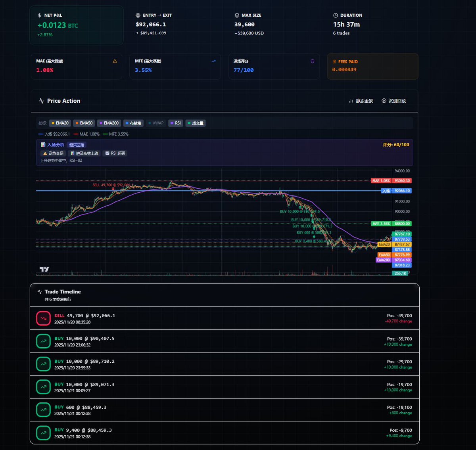Image resolution: width=476 pixels, height=450 pixels.
Task: Click the receipt icon beside FEES PAID
Action: (334, 62)
